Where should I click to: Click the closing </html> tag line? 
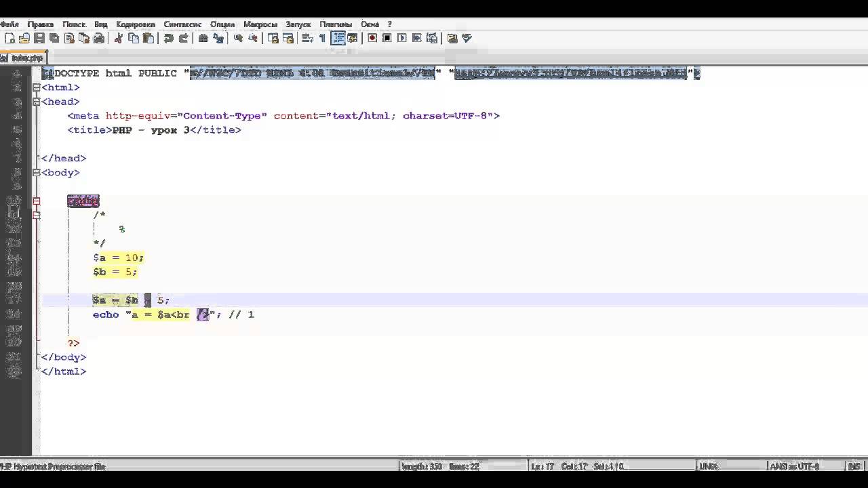point(64,371)
